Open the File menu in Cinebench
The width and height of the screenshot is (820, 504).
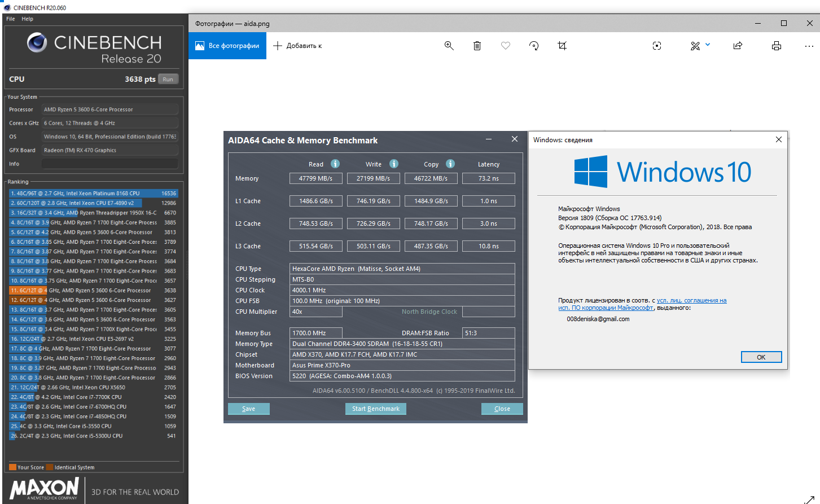point(11,19)
